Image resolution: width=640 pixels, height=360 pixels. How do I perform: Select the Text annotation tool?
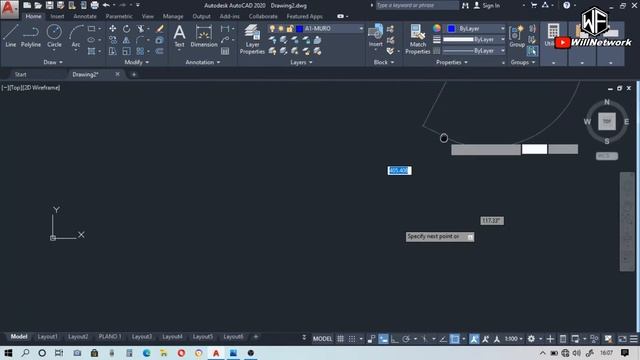tap(179, 36)
